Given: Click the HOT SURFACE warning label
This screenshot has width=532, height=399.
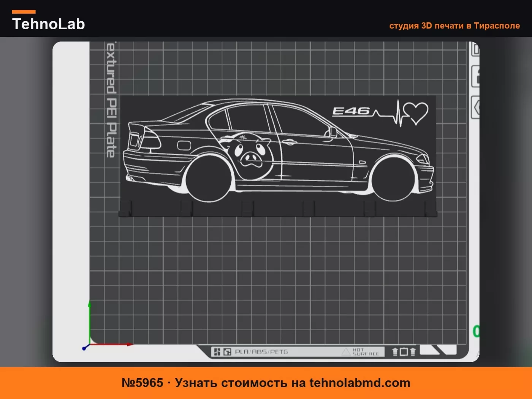Looking at the screenshot, I should [361, 352].
